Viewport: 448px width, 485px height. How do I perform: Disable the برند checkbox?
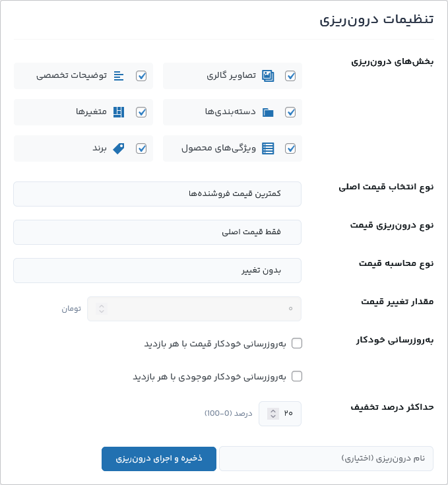[x=141, y=148]
